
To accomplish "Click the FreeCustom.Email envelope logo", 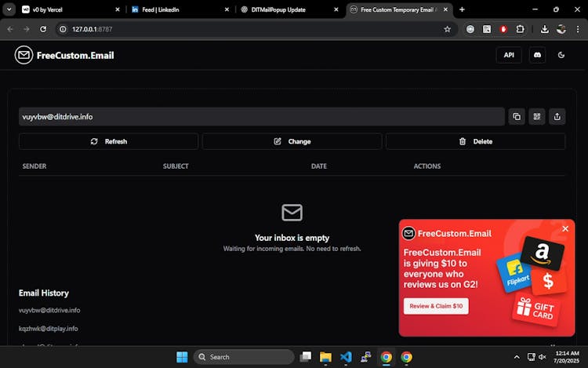I will [24, 55].
